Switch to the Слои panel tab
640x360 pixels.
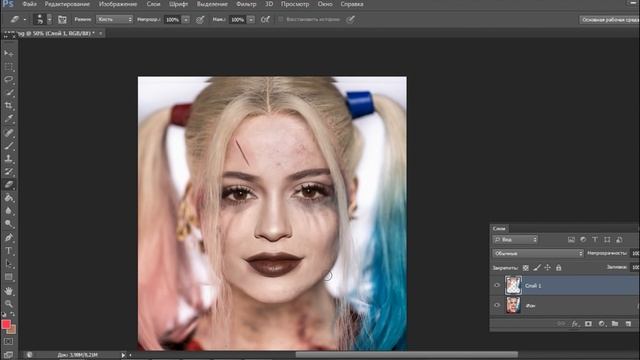pyautogui.click(x=499, y=228)
